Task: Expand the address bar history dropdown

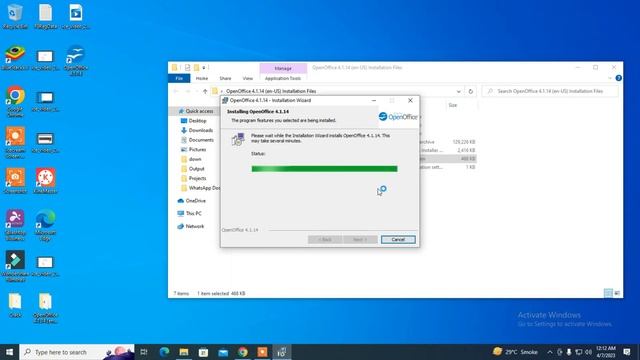Action: (458, 91)
